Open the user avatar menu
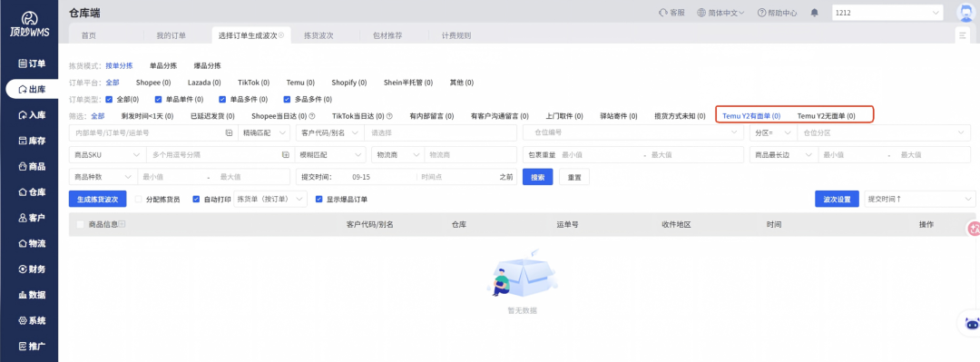 tap(967, 12)
